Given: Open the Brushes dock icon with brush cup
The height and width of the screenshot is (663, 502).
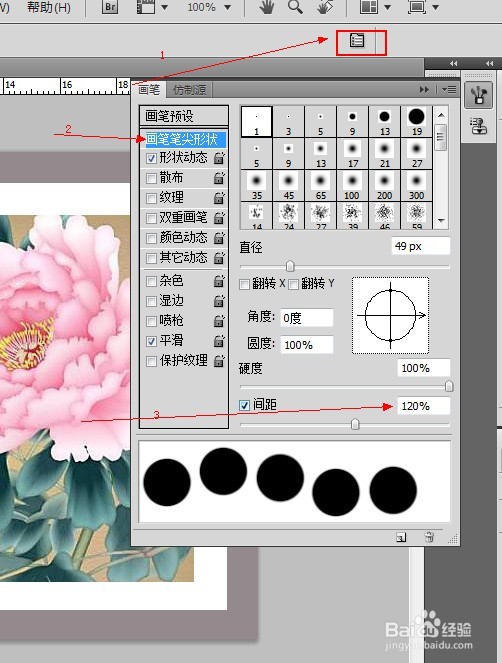Looking at the screenshot, I should [478, 95].
